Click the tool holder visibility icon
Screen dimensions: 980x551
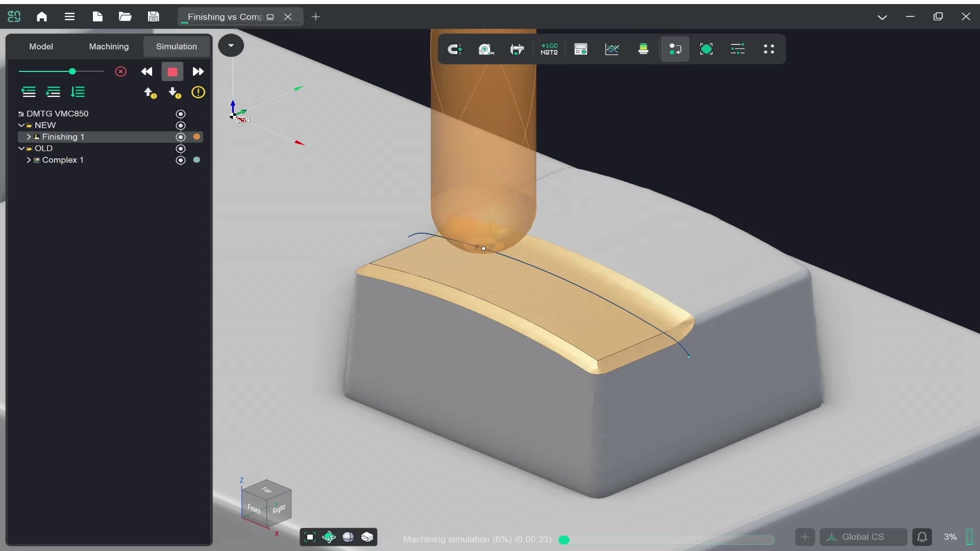point(517,49)
